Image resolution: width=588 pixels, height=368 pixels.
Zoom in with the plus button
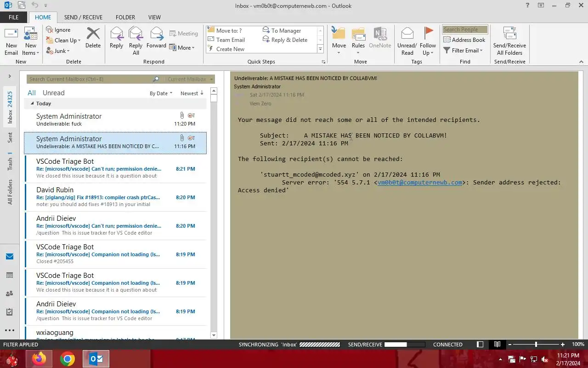click(x=563, y=345)
